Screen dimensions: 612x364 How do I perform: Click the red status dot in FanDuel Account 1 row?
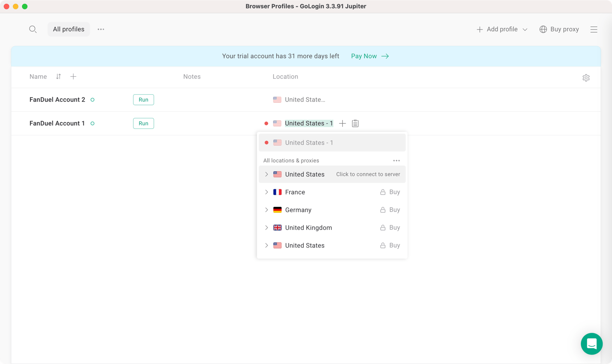tap(266, 123)
